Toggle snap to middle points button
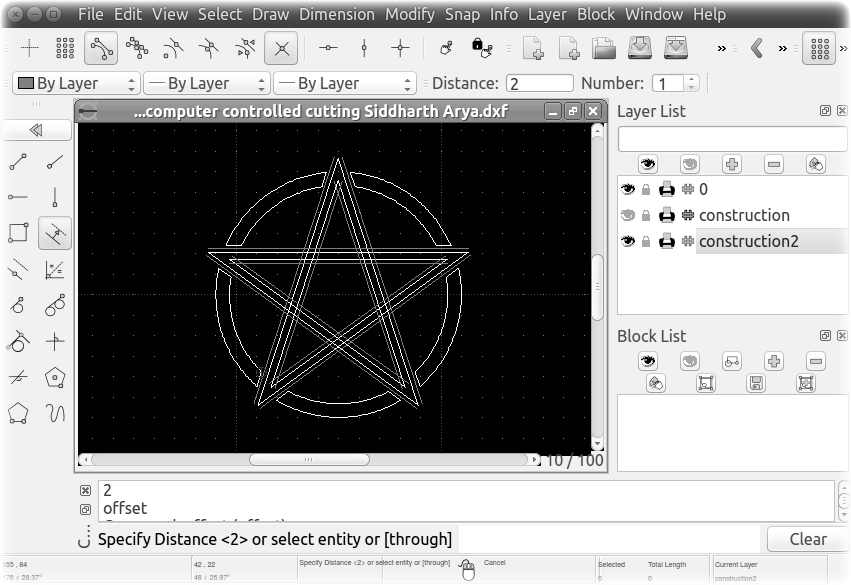Image resolution: width=851 pixels, height=585 pixels. pos(209,48)
